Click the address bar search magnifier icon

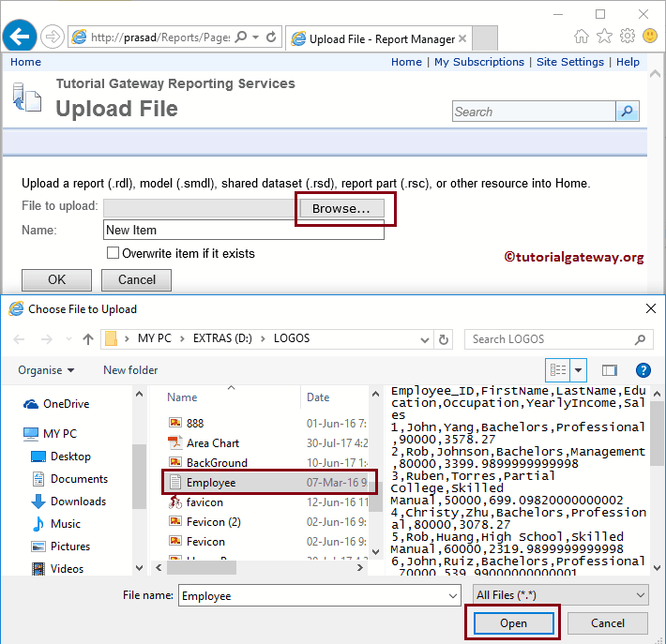point(241,37)
